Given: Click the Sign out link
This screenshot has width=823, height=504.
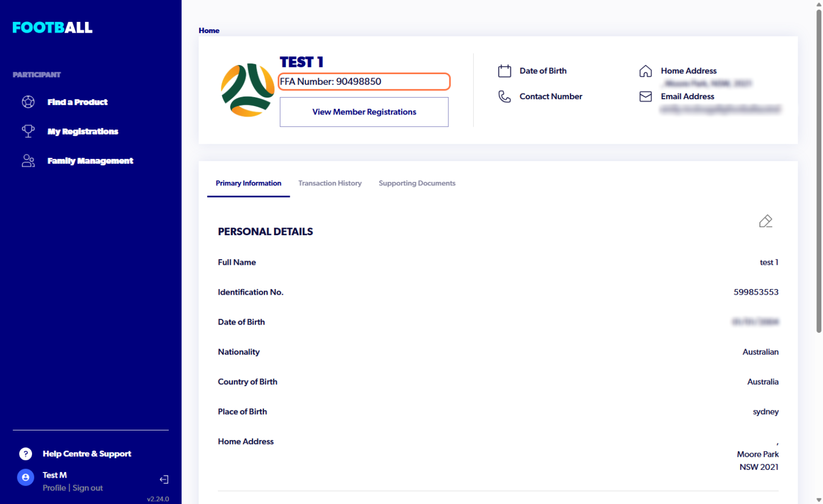Looking at the screenshot, I should coord(87,488).
